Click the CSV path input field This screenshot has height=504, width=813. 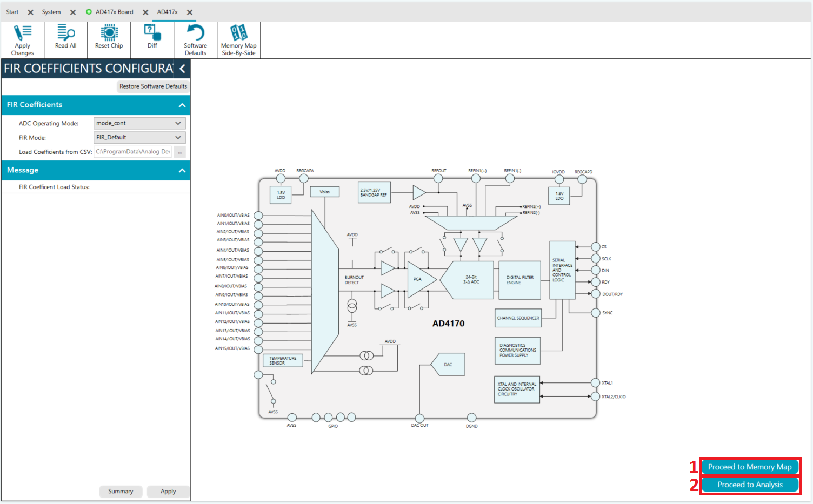click(x=133, y=152)
